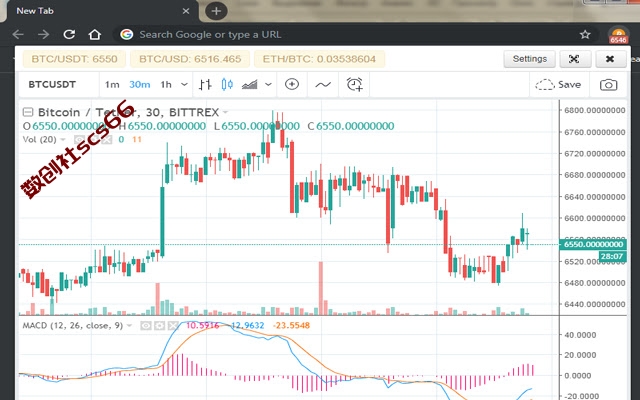Open the Vol (20) indicator dropdown arrow
Viewport: 640px width, 400px height.
click(x=63, y=140)
